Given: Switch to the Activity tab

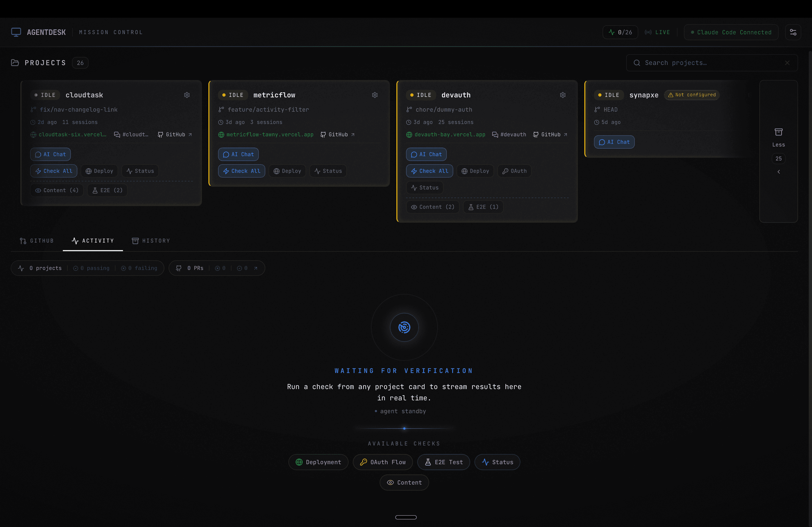Looking at the screenshot, I should tap(93, 241).
